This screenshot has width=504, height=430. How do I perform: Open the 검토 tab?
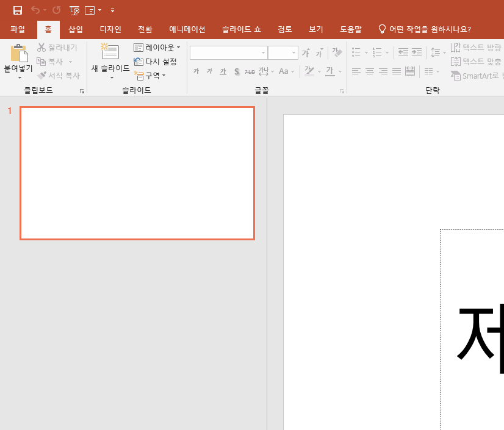point(285,29)
